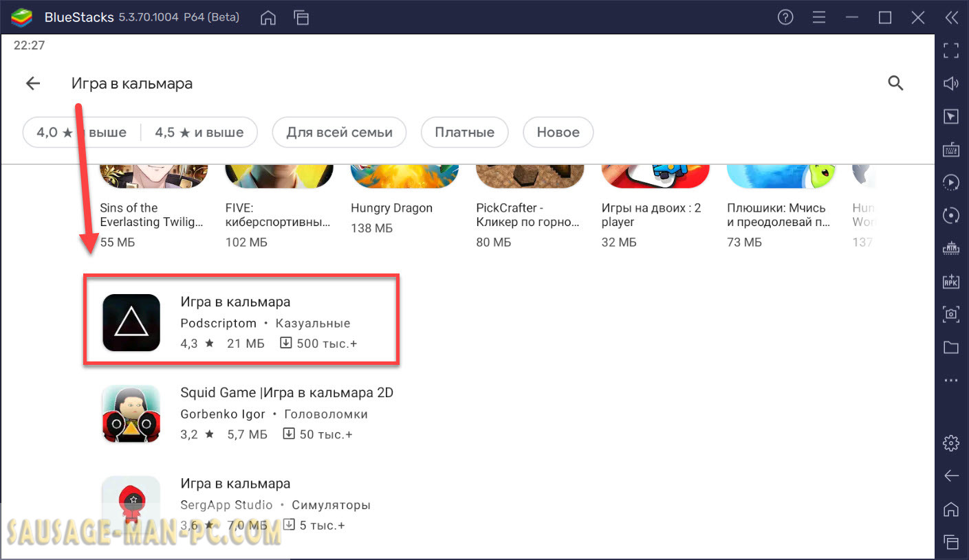Click the "Podscriptom" developer name

pyautogui.click(x=218, y=323)
